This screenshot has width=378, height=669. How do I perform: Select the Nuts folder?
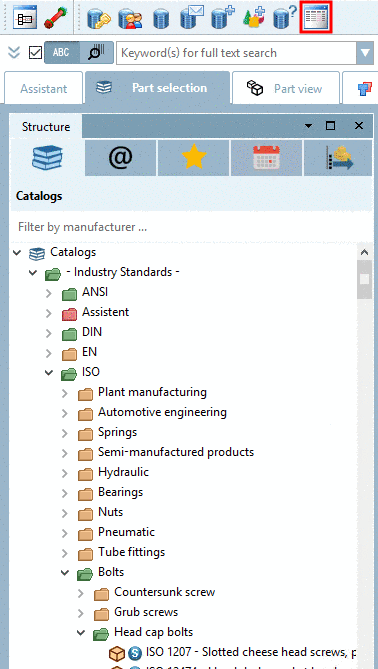coord(110,512)
